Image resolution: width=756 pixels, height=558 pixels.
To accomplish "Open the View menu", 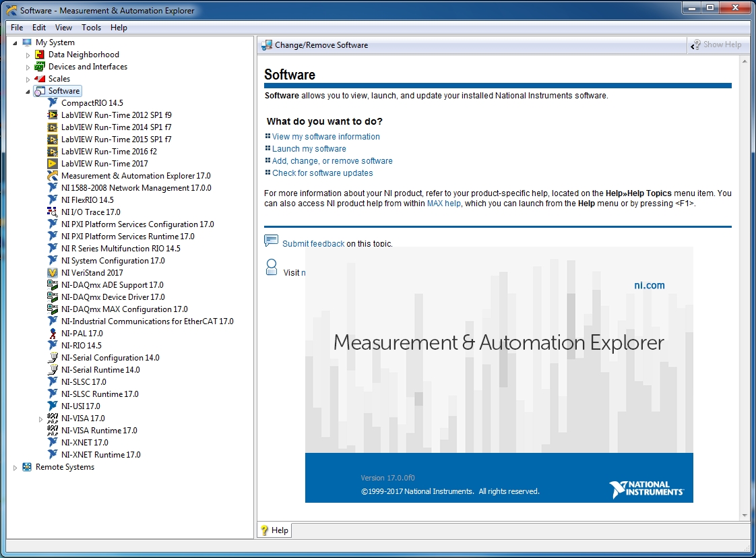I will pos(63,28).
